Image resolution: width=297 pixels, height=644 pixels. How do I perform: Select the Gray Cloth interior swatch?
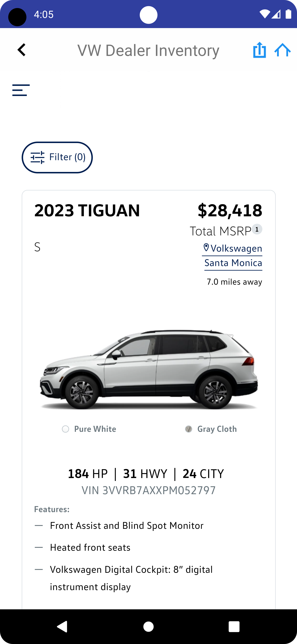(x=189, y=429)
